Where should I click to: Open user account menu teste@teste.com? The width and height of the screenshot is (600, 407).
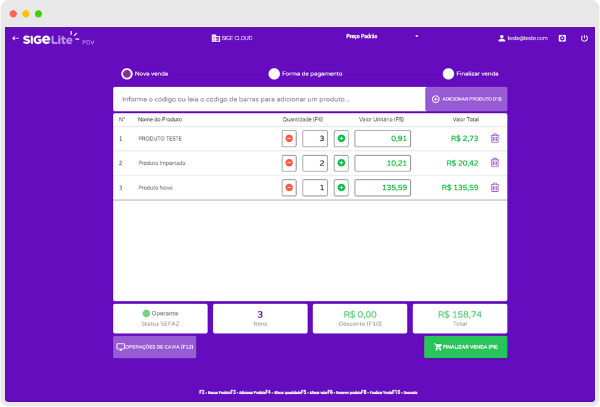click(x=523, y=38)
